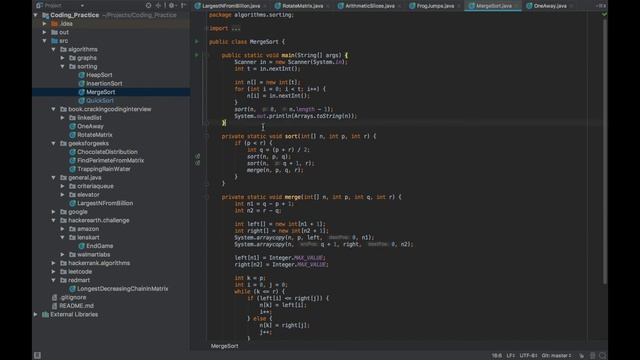Click UTF-8 encoding in status bar
The image size is (640, 360).
(528, 356)
